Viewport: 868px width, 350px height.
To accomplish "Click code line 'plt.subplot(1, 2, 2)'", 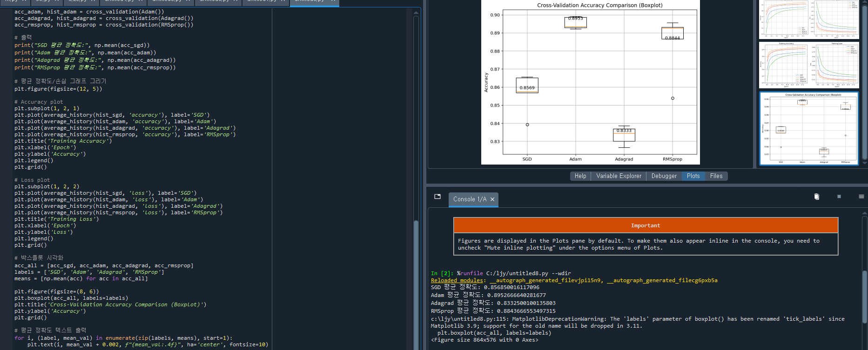I will [x=47, y=186].
